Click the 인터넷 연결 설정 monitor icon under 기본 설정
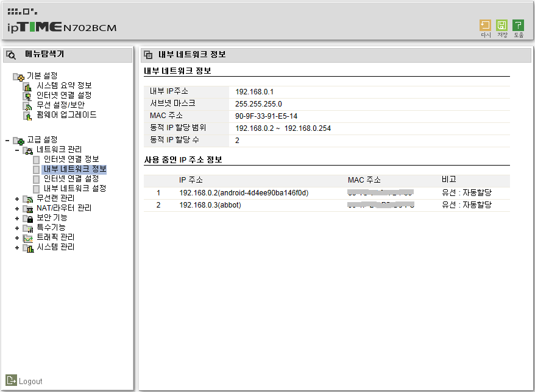Screen dimensions: 535x392 27,97
